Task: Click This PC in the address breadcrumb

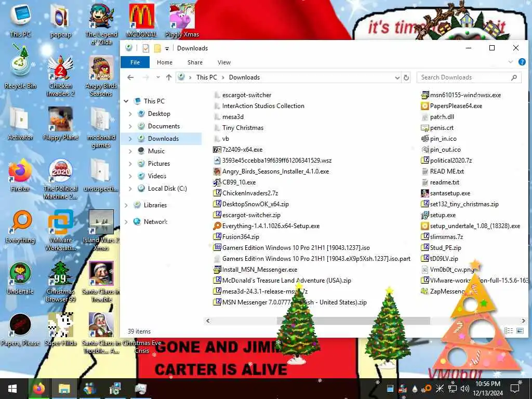Action: click(206, 77)
